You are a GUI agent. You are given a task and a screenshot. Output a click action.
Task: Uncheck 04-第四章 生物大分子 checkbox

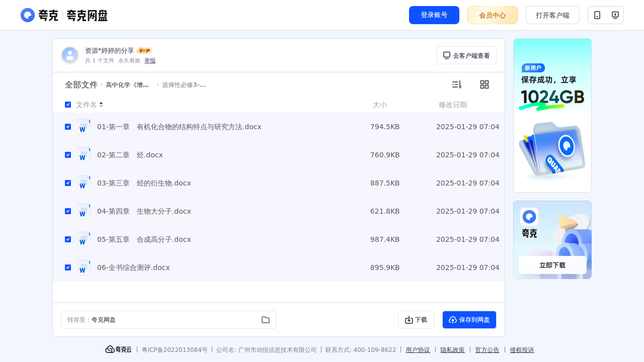68,211
